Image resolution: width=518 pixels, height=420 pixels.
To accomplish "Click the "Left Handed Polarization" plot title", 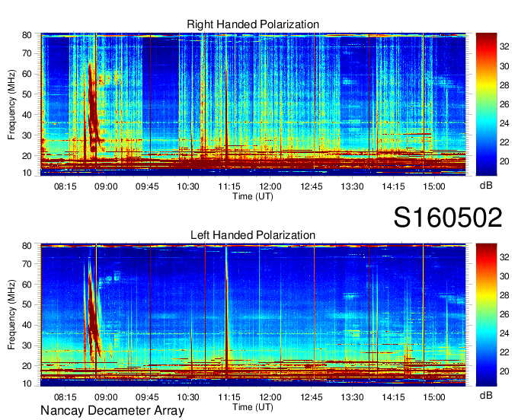I will click(x=253, y=235).
